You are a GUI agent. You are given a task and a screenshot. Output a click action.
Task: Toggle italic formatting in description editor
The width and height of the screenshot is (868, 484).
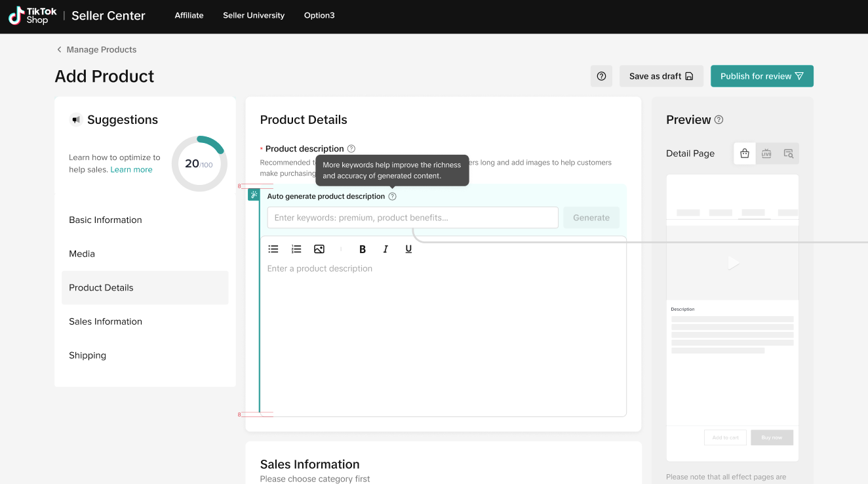click(385, 249)
